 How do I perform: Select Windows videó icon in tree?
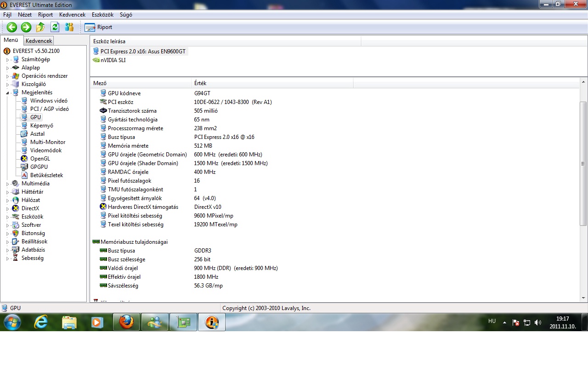[x=24, y=101]
